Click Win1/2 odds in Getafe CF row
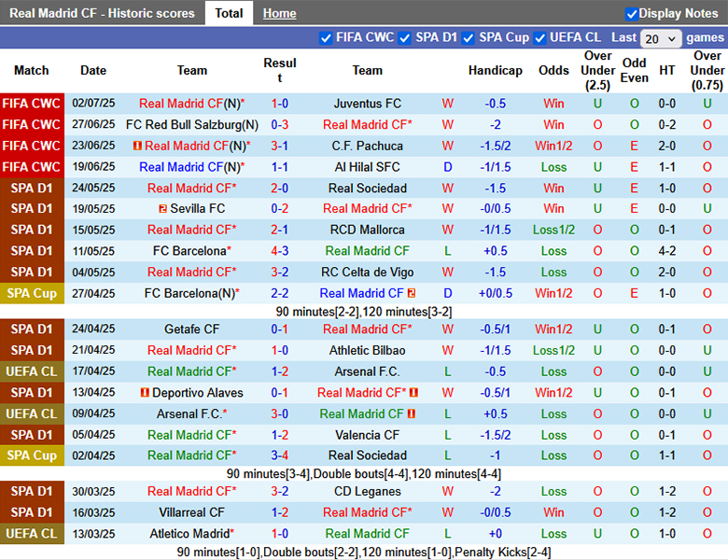 tap(553, 329)
